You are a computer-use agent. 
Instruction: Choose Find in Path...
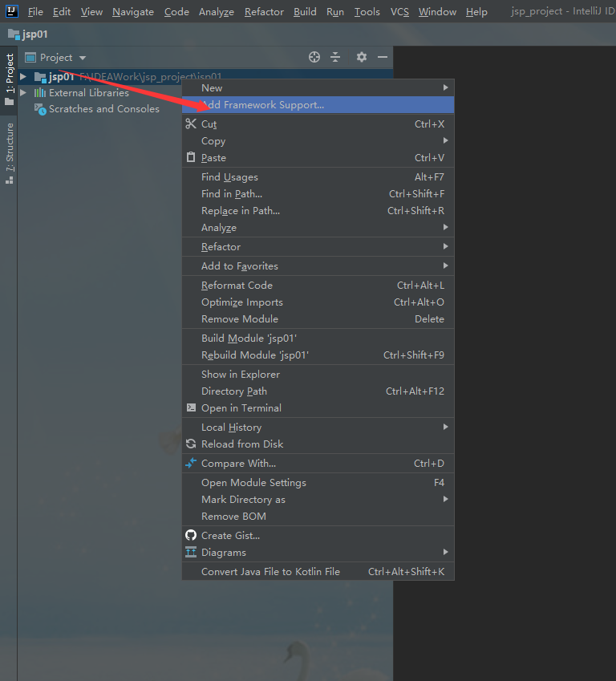318,193
